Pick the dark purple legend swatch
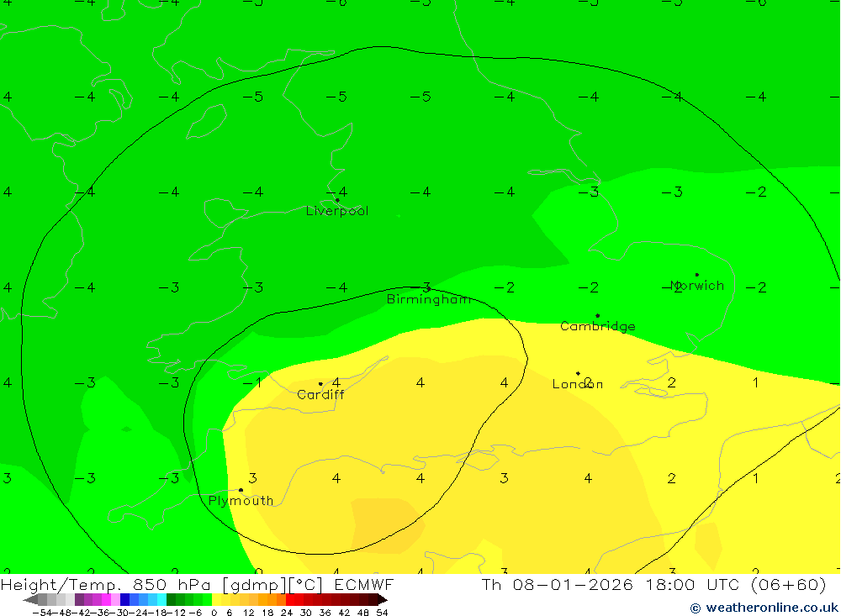The height and width of the screenshot is (616, 841). point(79,599)
